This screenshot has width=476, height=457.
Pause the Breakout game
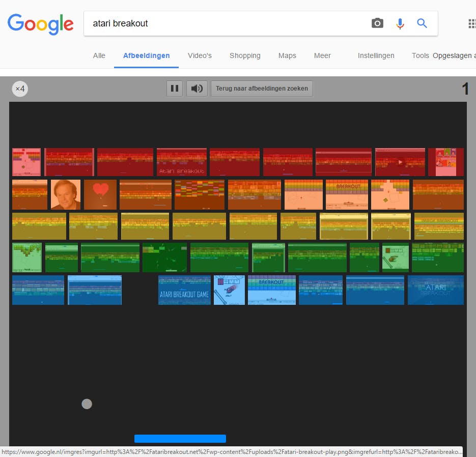[x=175, y=89]
